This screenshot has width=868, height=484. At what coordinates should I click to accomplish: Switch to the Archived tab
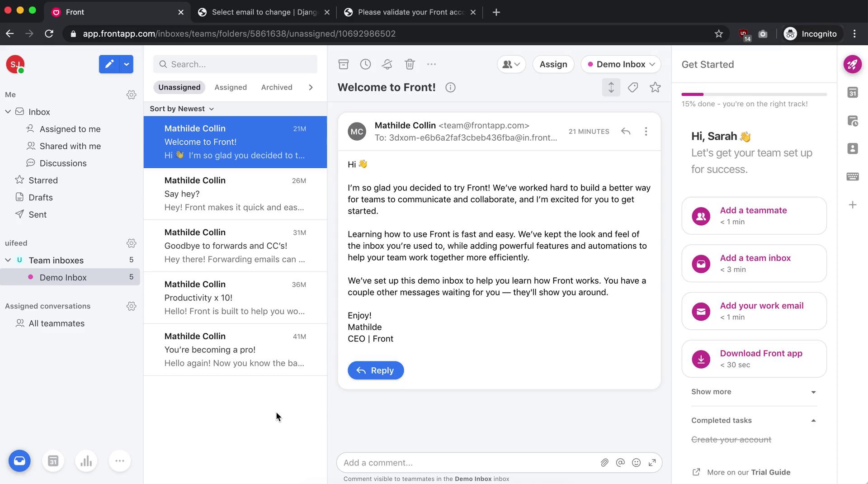click(x=277, y=87)
